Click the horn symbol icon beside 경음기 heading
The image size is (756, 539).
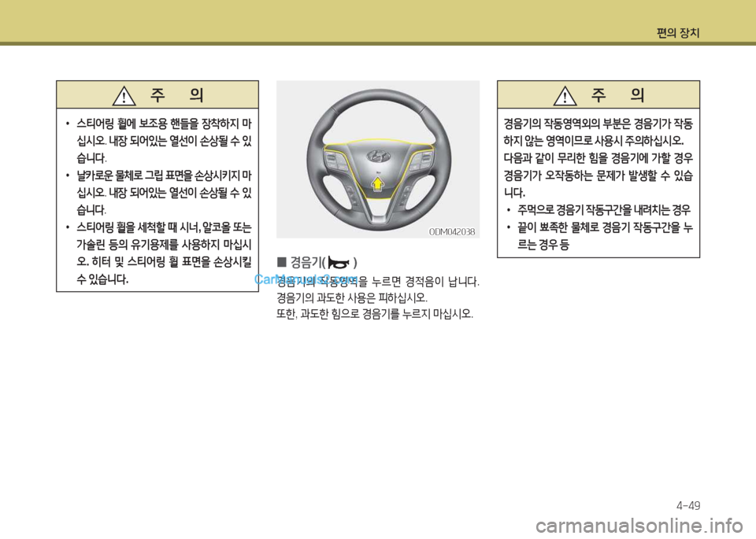click(339, 263)
